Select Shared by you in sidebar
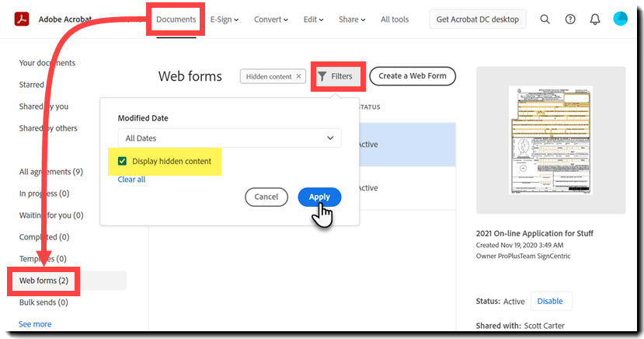Image resolution: width=644 pixels, height=339 pixels. coord(44,107)
